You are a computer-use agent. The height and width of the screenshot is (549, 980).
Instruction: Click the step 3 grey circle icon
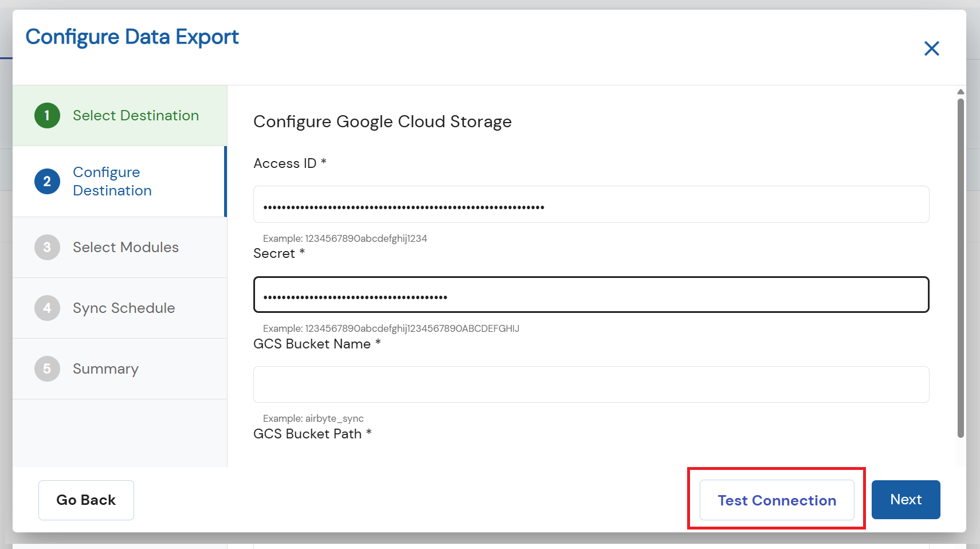(47, 248)
